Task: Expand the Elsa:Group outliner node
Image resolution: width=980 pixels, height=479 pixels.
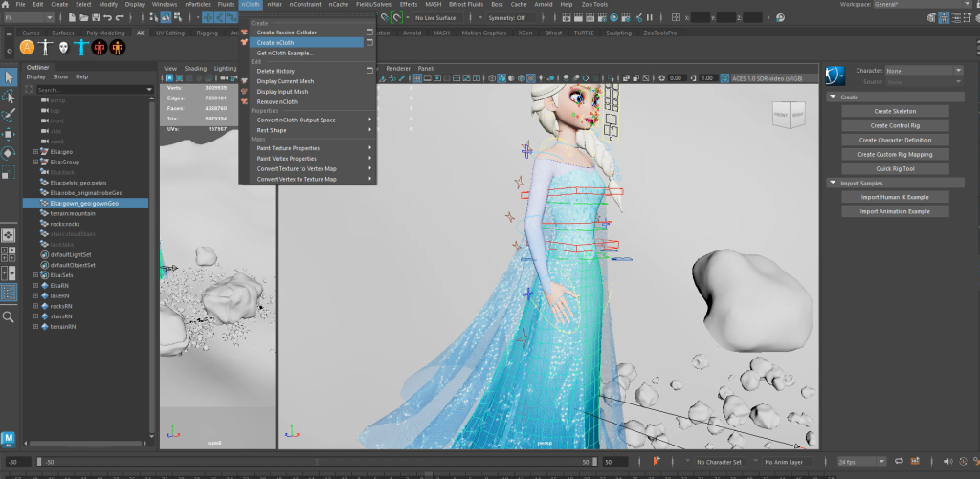Action: click(36, 162)
